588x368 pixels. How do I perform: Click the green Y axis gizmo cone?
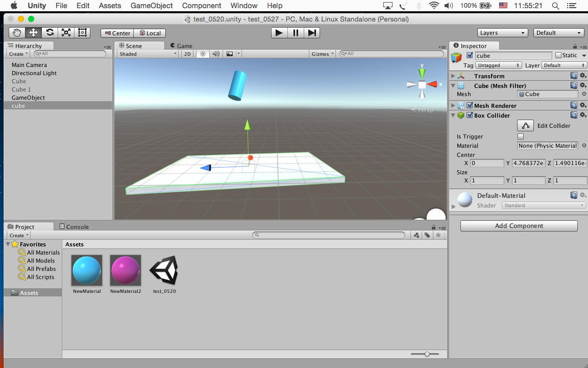click(x=422, y=73)
